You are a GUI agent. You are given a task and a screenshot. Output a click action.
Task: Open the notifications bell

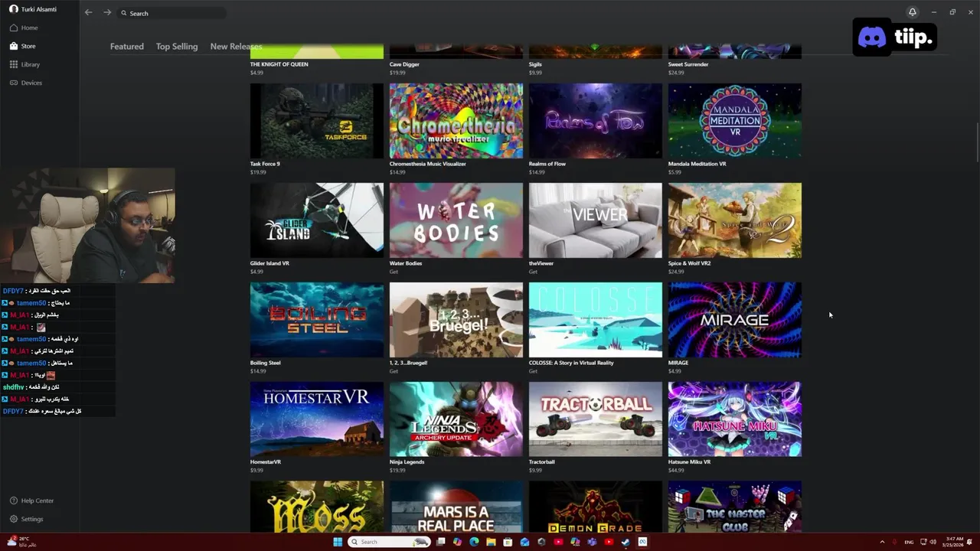tap(912, 12)
